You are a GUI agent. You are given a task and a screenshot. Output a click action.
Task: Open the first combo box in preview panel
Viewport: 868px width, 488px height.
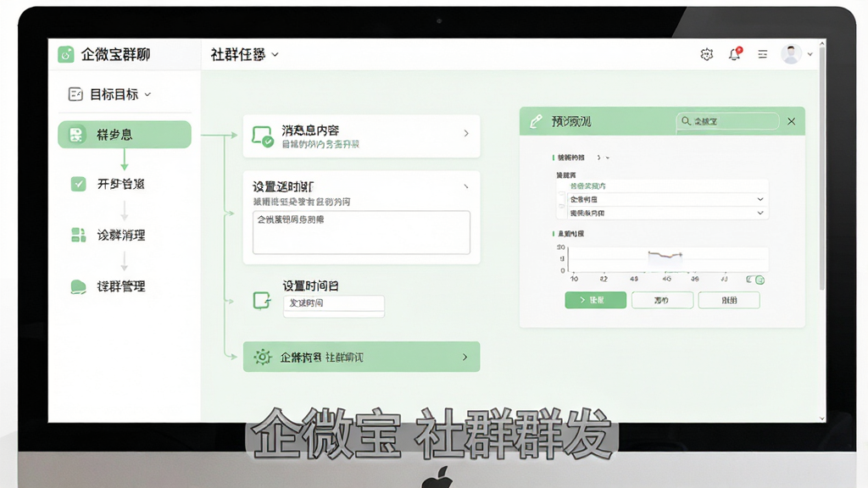(667, 199)
